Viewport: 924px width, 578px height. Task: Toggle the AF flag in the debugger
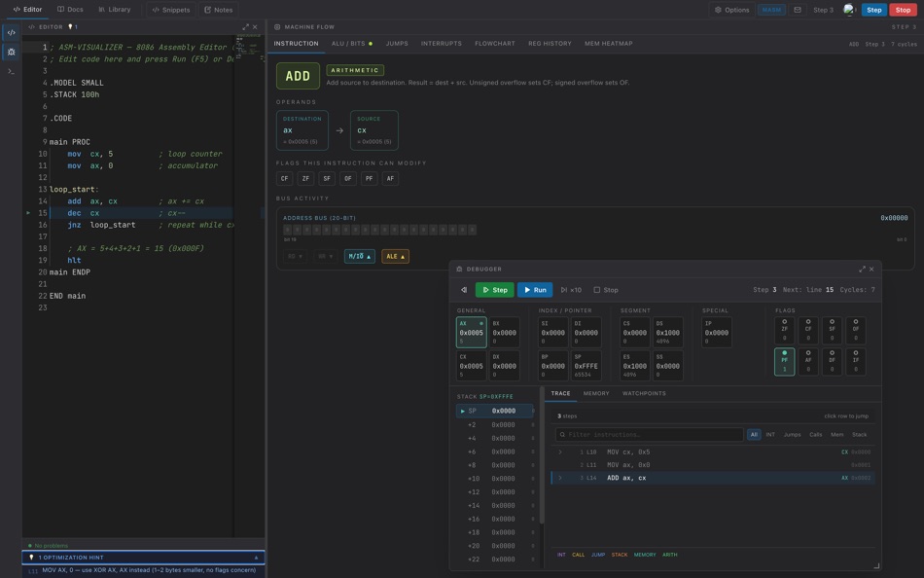point(808,362)
